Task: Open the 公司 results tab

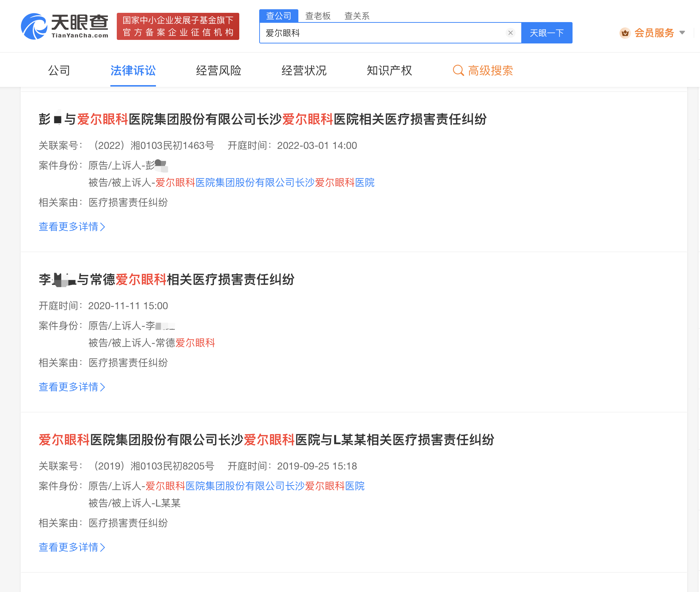Action: [59, 71]
